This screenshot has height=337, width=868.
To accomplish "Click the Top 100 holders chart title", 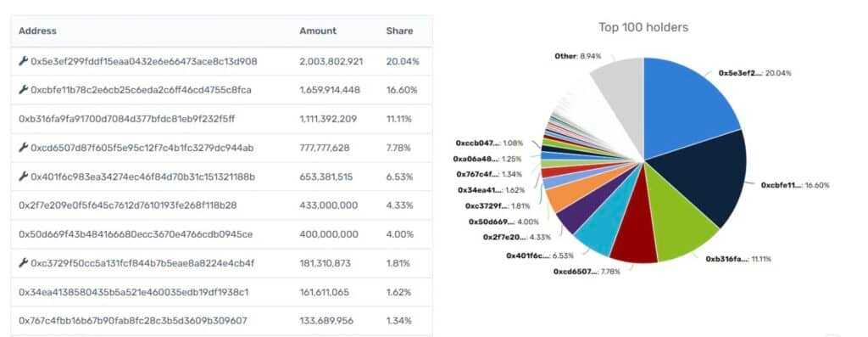I will pyautogui.click(x=643, y=27).
